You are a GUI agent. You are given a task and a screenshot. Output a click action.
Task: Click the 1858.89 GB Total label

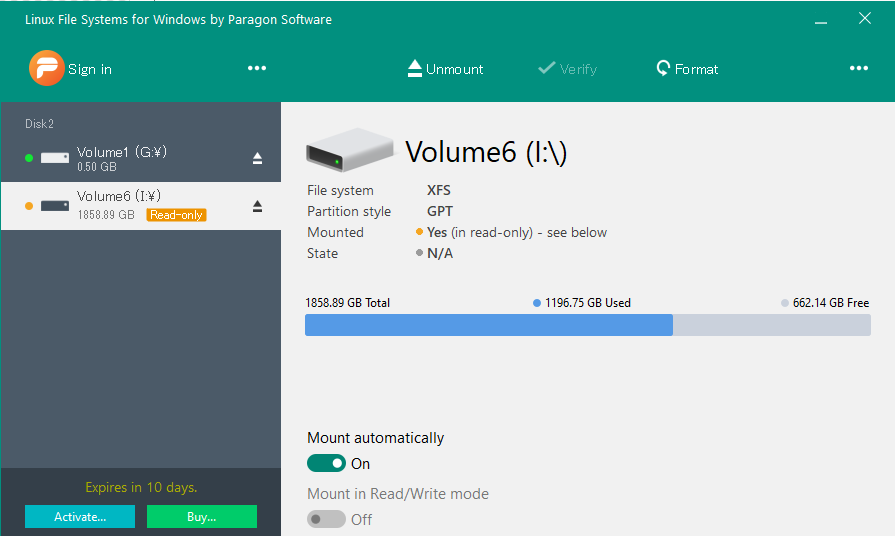tap(348, 303)
